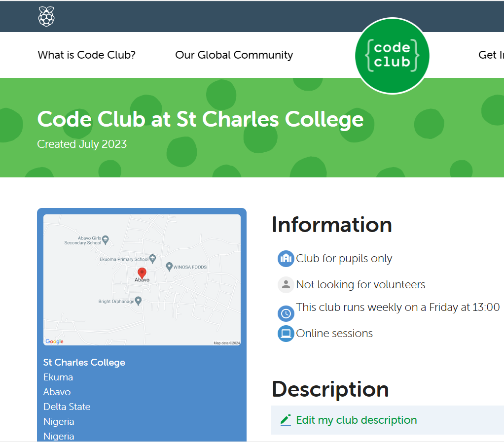Select the WINOSA FOODS map marker
The height and width of the screenshot is (442, 504).
[169, 267]
